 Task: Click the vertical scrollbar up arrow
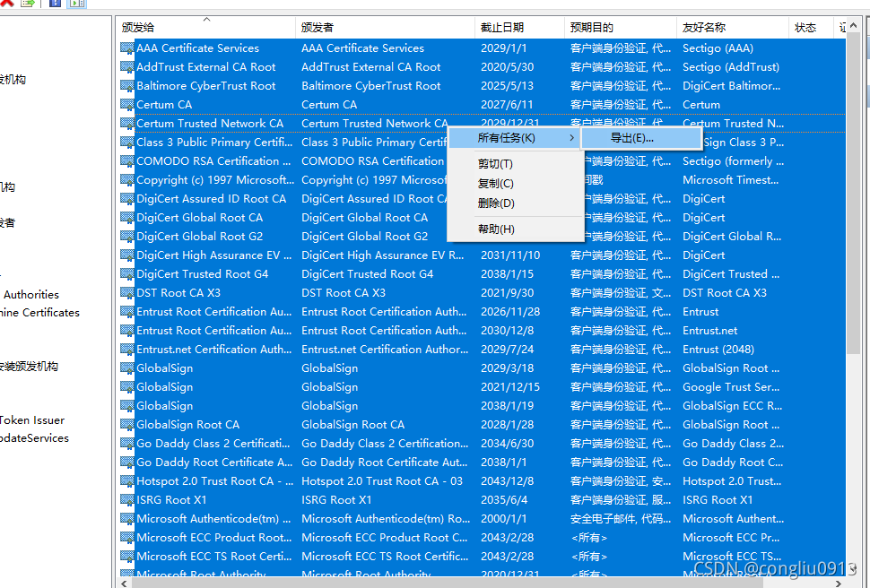[x=853, y=25]
